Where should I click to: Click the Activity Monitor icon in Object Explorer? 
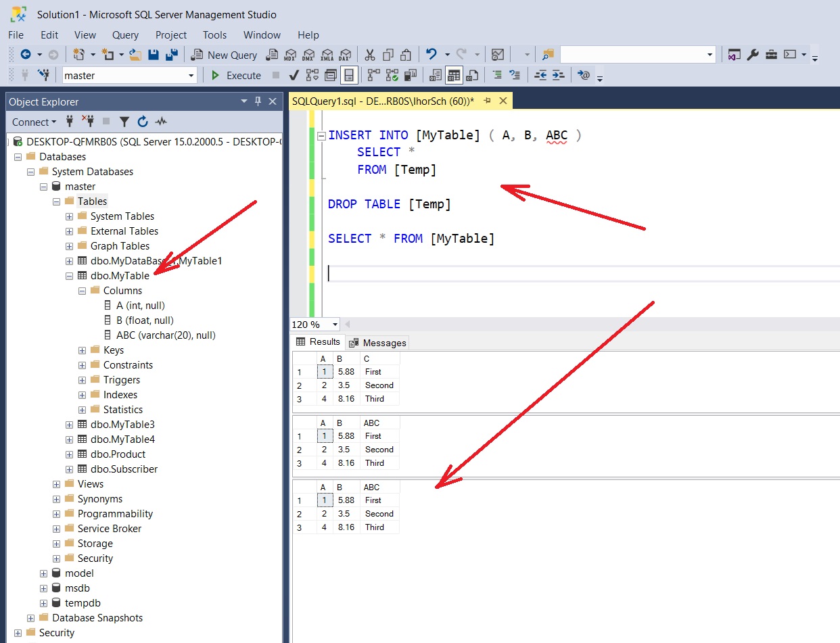point(161,122)
